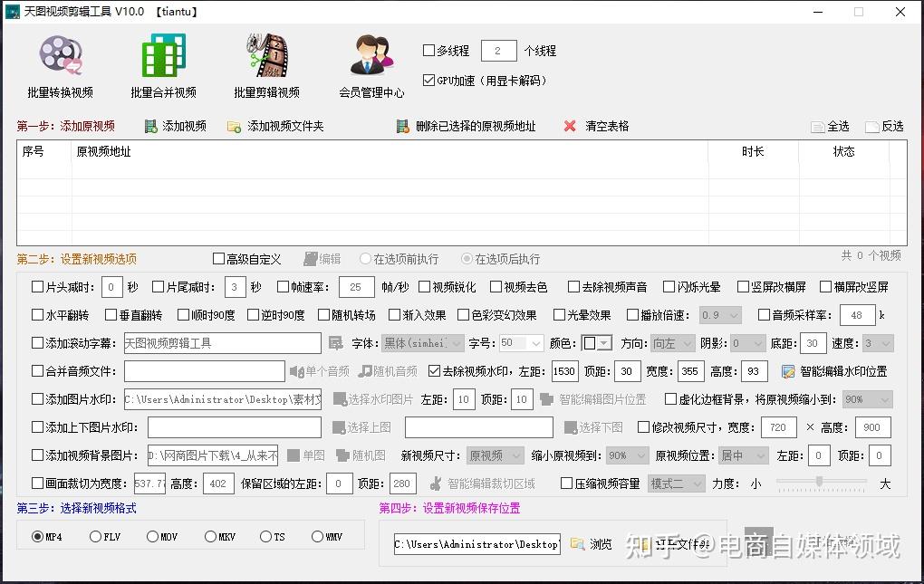
Task: Click the 原视频地址 column header
Action: click(390, 152)
